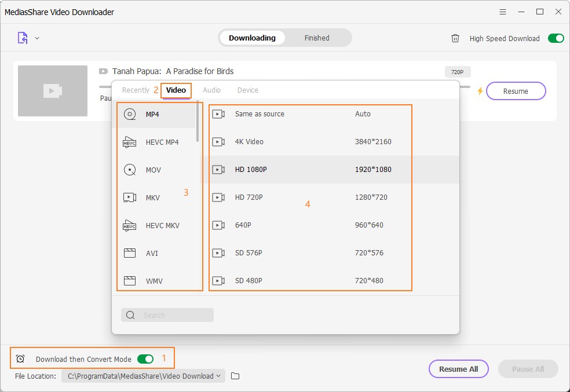Switch to the Finished tab
This screenshot has width=570, height=392.
pos(317,38)
